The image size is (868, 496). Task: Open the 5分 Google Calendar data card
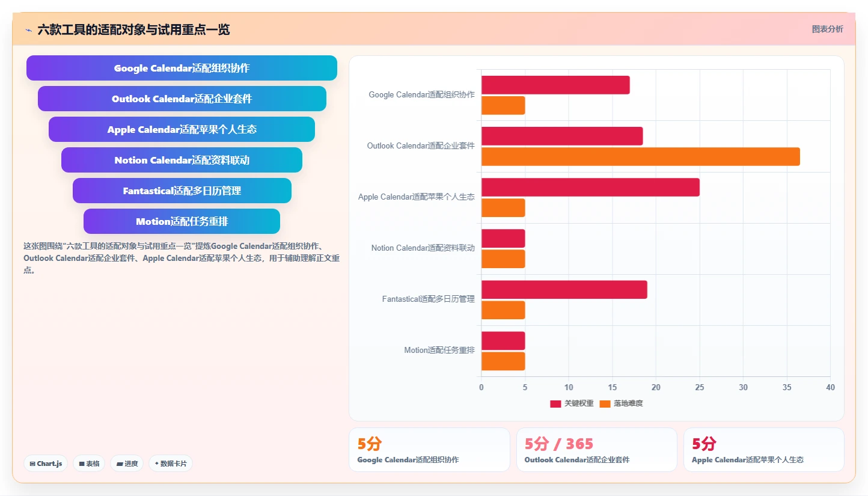[x=429, y=450]
